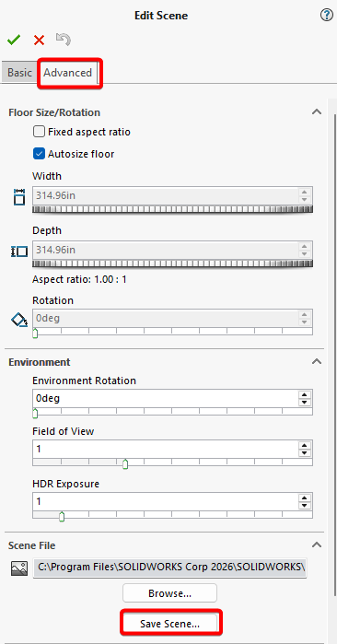Click the 'Environment Rotation' label
The height and width of the screenshot is (644, 337).
point(84,381)
